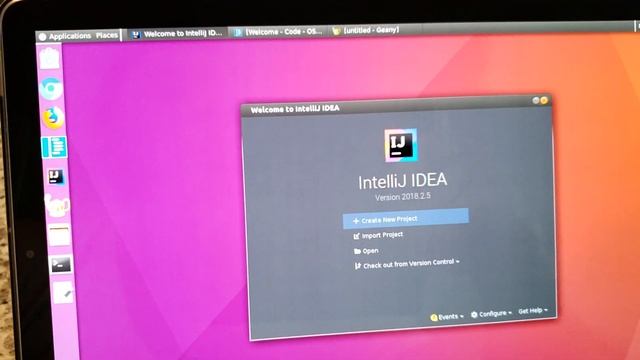Screen dimensions: 640x360
Task: Click the version control branch icon
Action: (358, 266)
